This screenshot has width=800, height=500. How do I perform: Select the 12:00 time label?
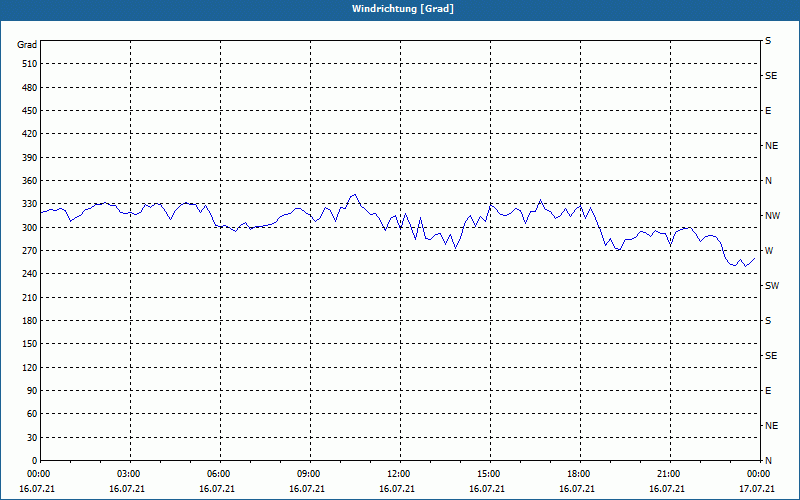tap(397, 474)
